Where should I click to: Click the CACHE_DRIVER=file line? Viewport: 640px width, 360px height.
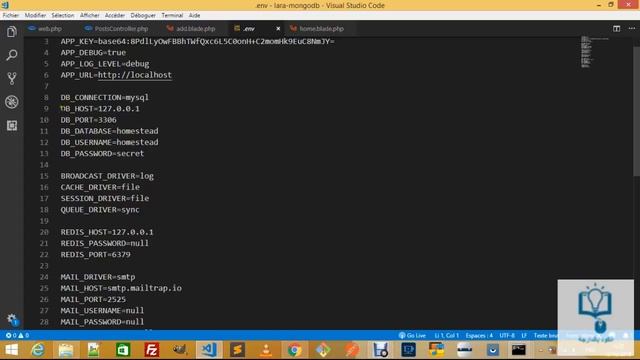coord(100,187)
